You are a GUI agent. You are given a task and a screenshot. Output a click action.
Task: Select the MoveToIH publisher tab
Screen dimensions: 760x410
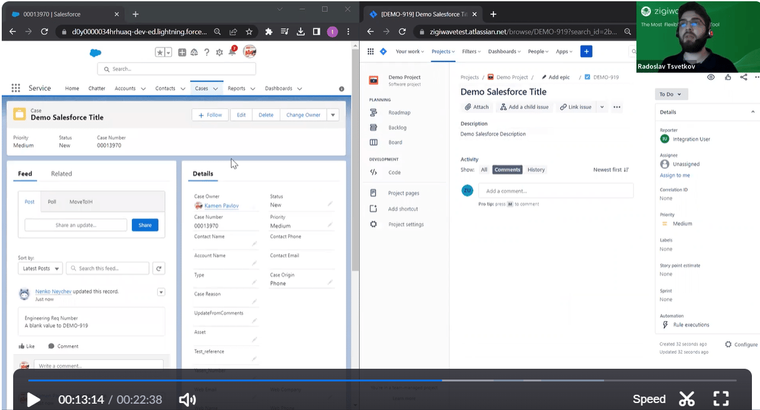(x=81, y=202)
